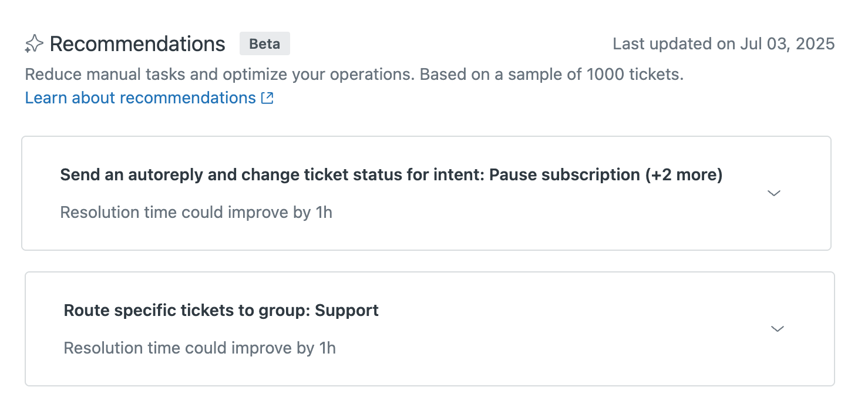Click the word Support in second card title

pyautogui.click(x=346, y=311)
